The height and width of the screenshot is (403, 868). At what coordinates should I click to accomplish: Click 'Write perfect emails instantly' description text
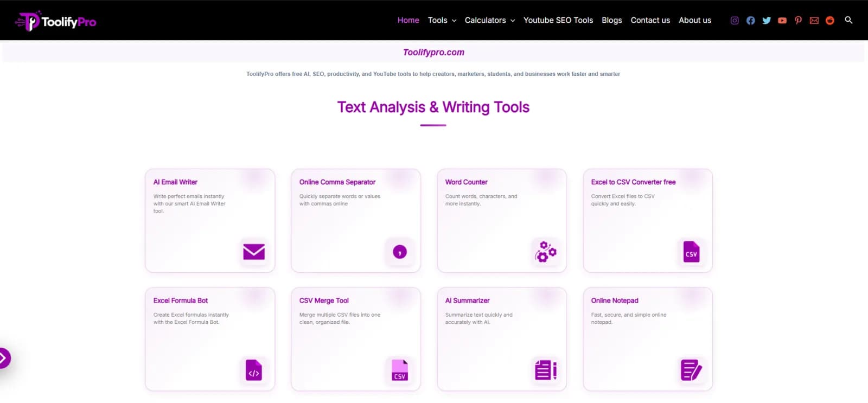coord(189,203)
